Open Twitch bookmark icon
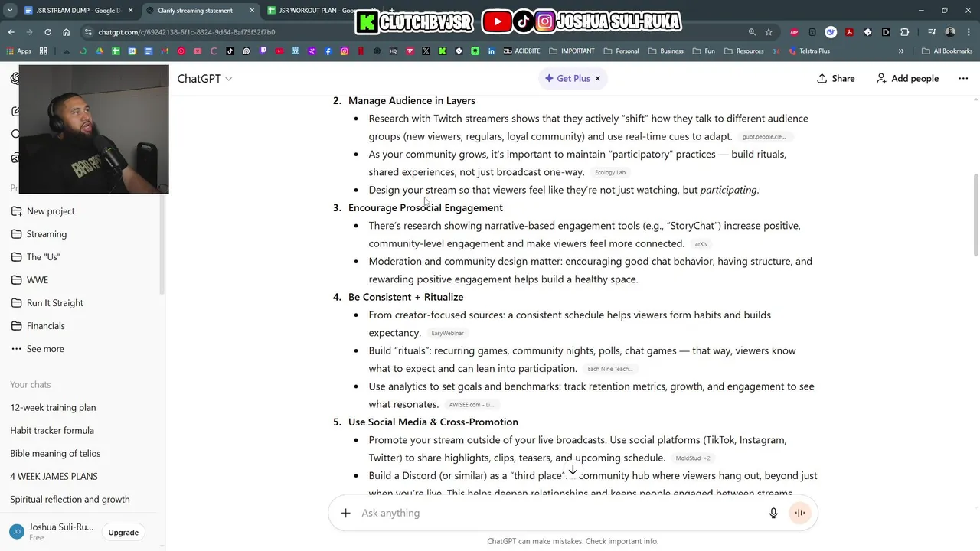The image size is (980, 551). [263, 51]
